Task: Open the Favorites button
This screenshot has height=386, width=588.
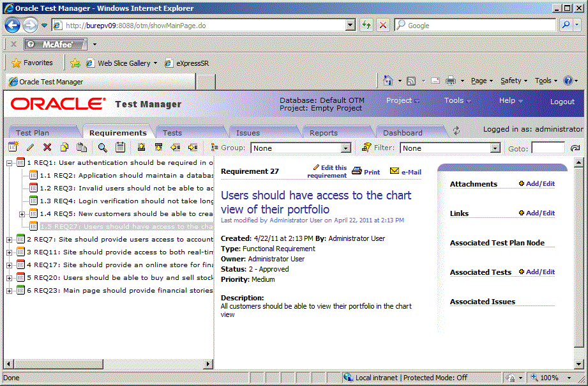Action: pyautogui.click(x=33, y=63)
